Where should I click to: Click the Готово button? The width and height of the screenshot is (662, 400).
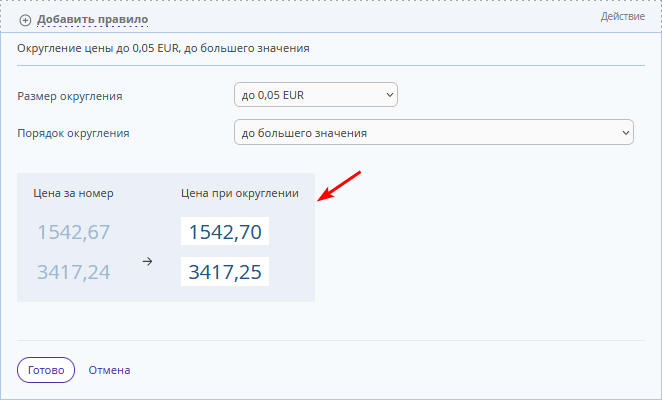coord(46,370)
